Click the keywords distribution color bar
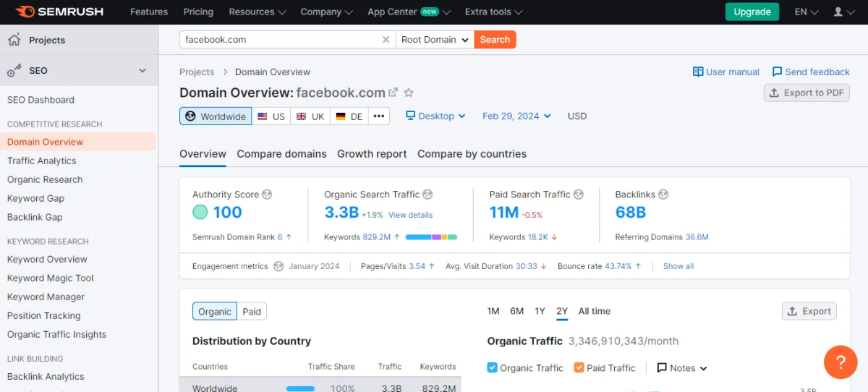The height and width of the screenshot is (392, 868). [431, 237]
